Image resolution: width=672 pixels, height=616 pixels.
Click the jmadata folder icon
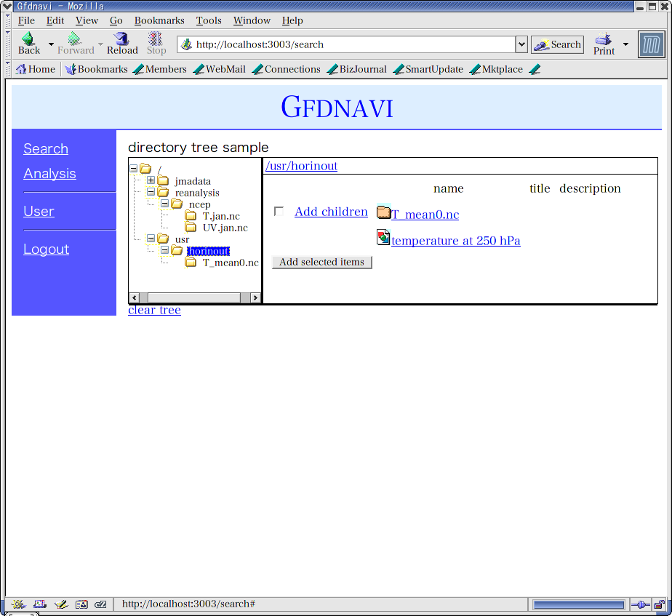tap(163, 180)
